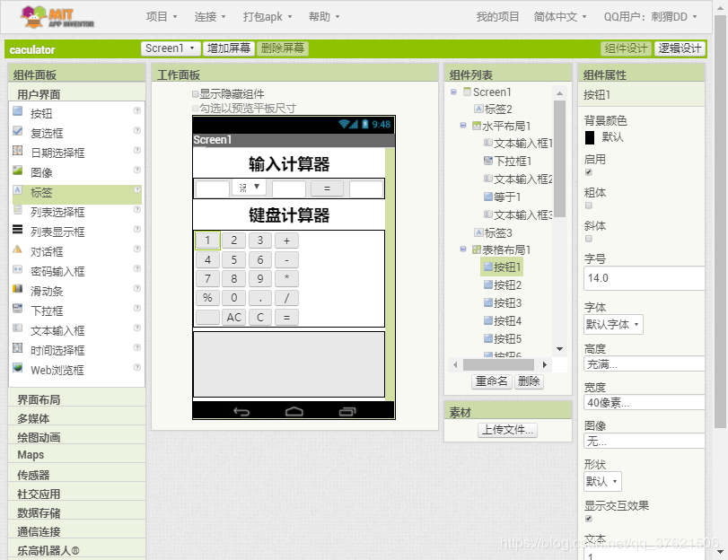
Task: Click the black 背景颜色 swatch
Action: (x=590, y=137)
